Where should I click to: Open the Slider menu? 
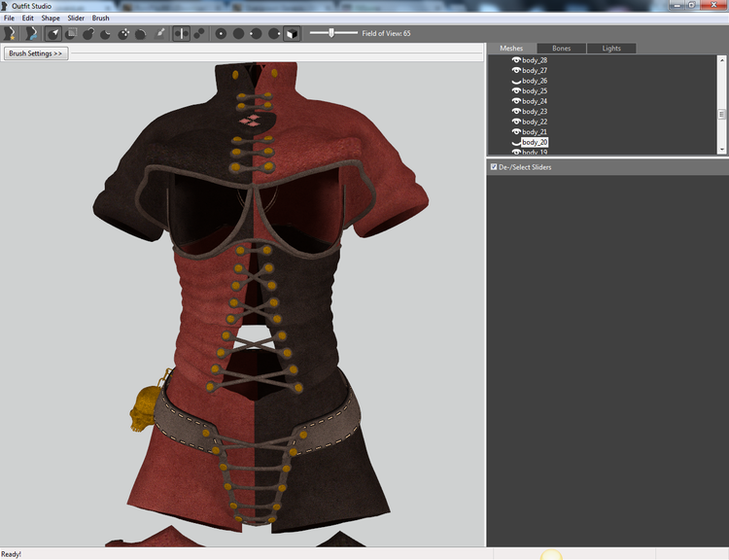coord(76,18)
